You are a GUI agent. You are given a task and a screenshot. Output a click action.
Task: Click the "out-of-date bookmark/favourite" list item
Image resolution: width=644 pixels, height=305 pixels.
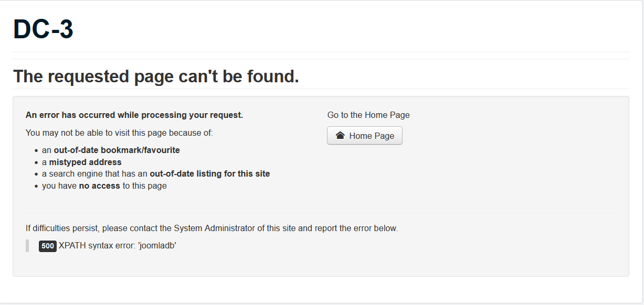pos(117,150)
